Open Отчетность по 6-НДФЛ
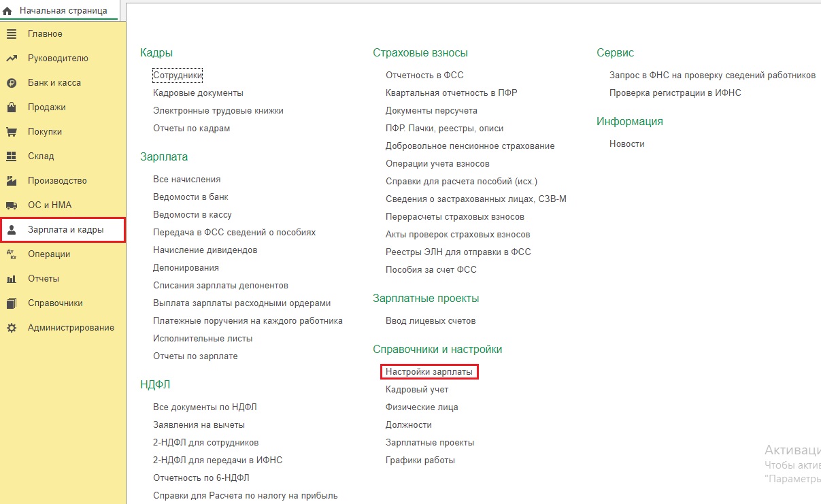The width and height of the screenshot is (821, 504). [x=201, y=478]
